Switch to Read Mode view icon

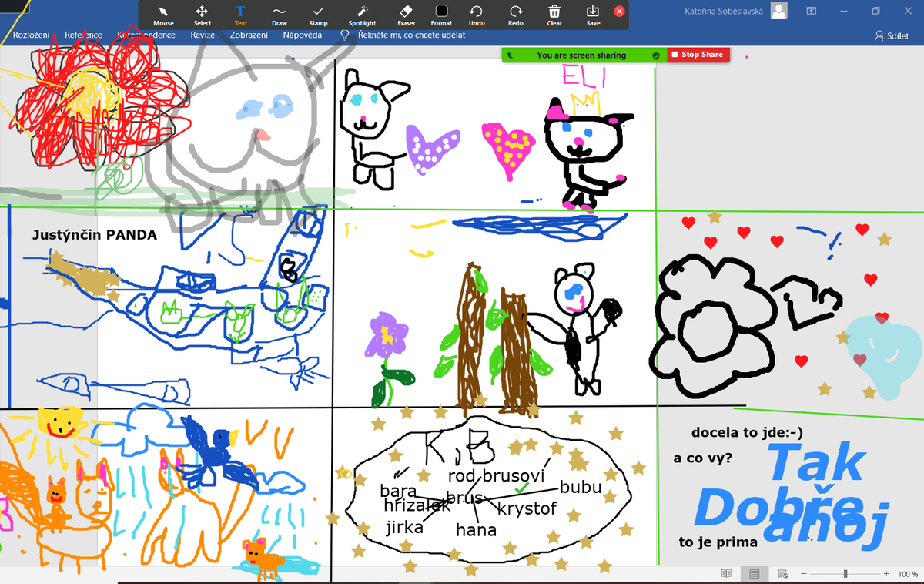tap(726, 574)
